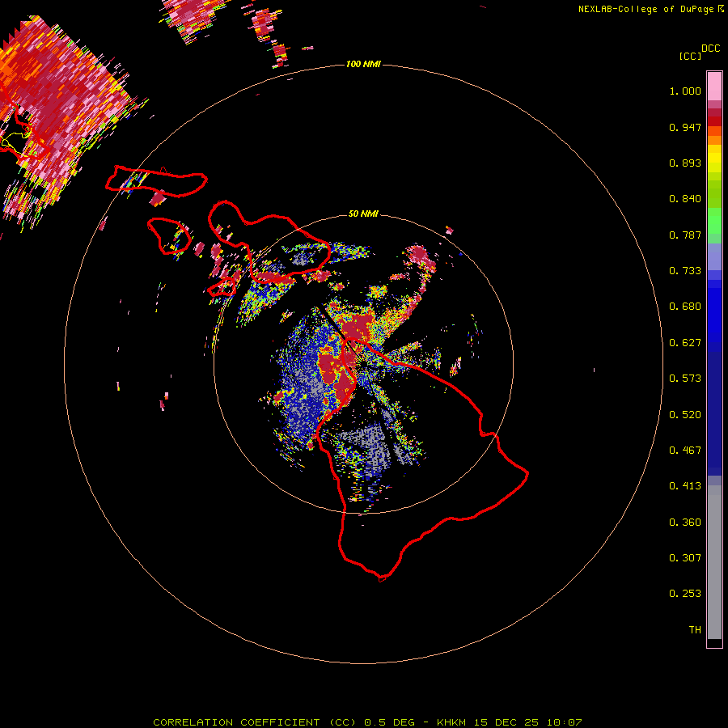
Task: Click the 0.680 scale value
Action: [685, 307]
